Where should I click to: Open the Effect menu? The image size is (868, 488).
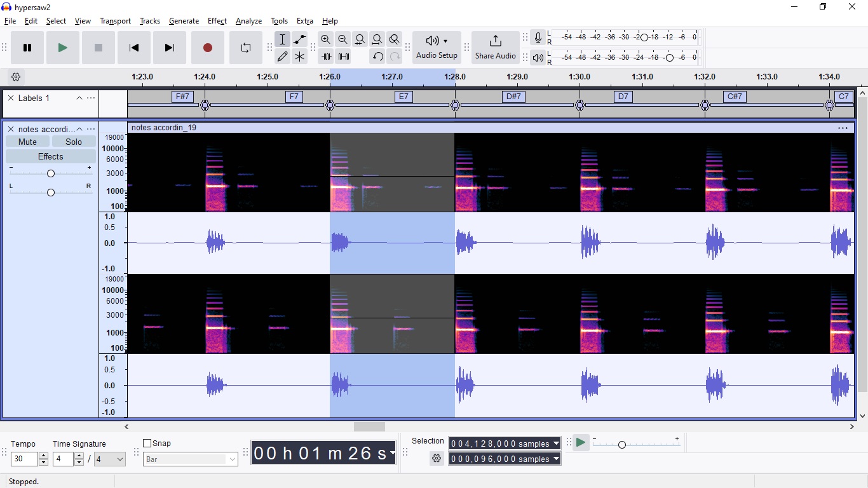217,21
